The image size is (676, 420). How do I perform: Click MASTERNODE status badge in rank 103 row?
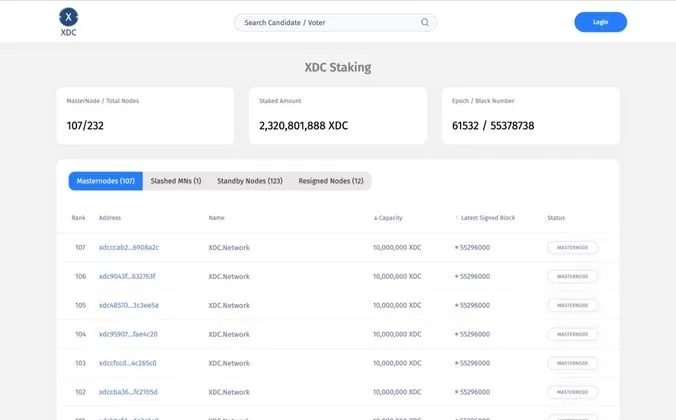pyautogui.click(x=573, y=363)
